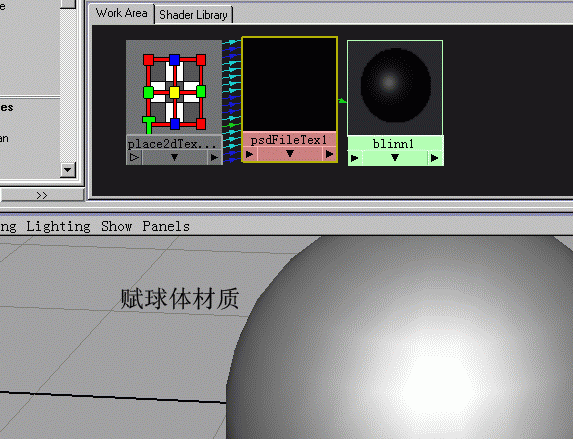Expand the place2dTexture node down arrow
Viewport: 573px width, 439px height.
point(174,157)
